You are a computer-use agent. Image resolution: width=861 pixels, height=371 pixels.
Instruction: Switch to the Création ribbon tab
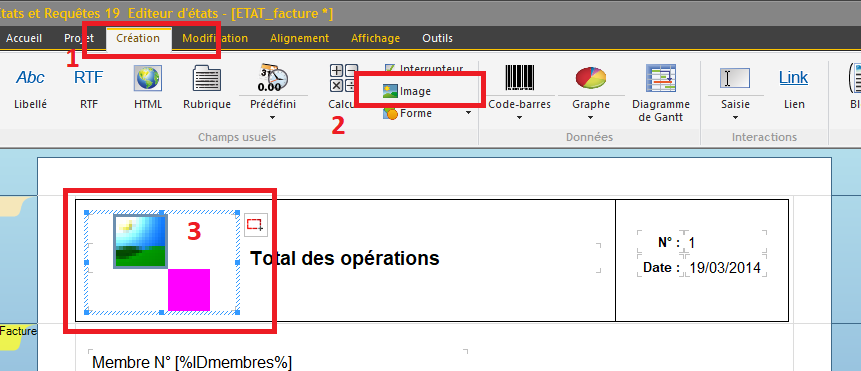coord(138,38)
